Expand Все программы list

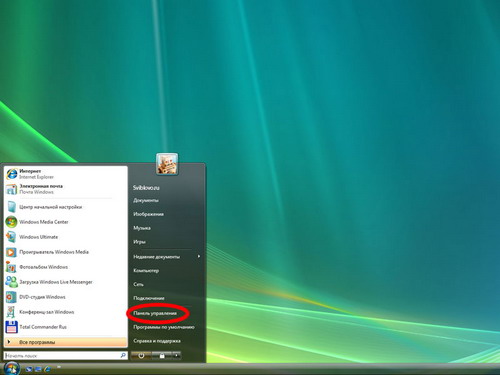pyautogui.click(x=66, y=342)
